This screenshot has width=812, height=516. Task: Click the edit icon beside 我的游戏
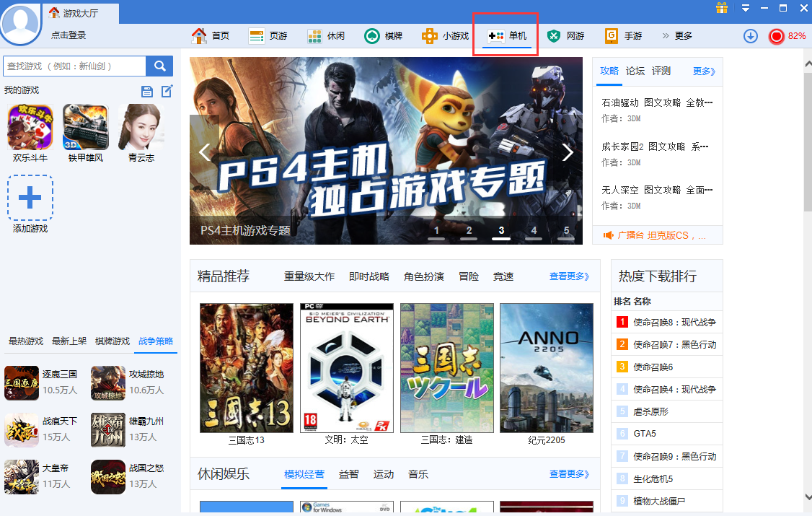tap(167, 91)
